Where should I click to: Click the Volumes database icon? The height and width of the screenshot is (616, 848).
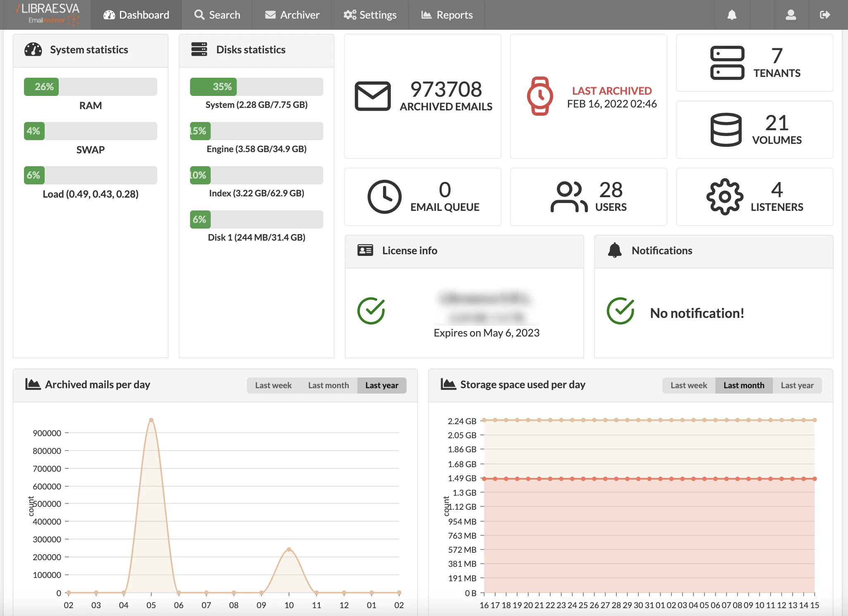(726, 129)
